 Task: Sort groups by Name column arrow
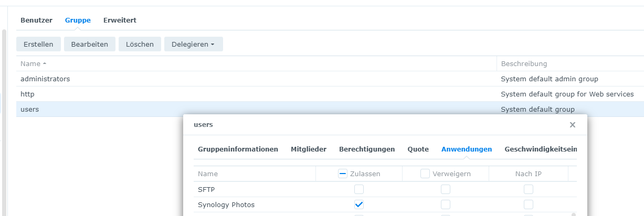click(x=45, y=63)
